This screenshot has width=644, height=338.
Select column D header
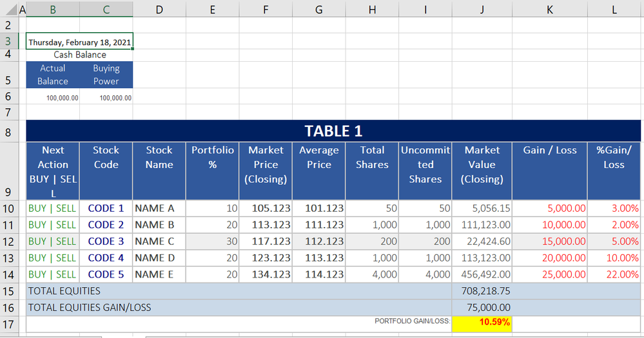click(159, 9)
